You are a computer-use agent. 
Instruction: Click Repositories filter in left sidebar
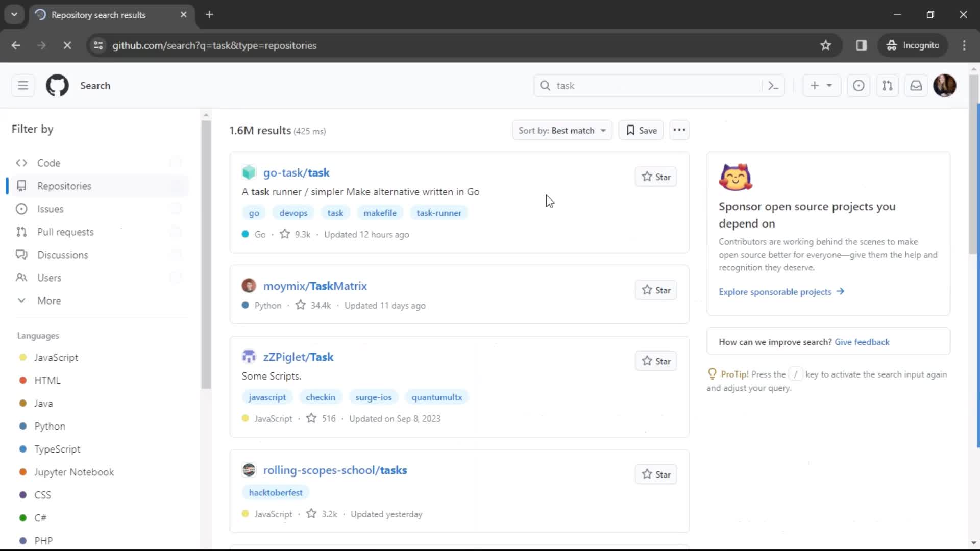click(x=64, y=186)
